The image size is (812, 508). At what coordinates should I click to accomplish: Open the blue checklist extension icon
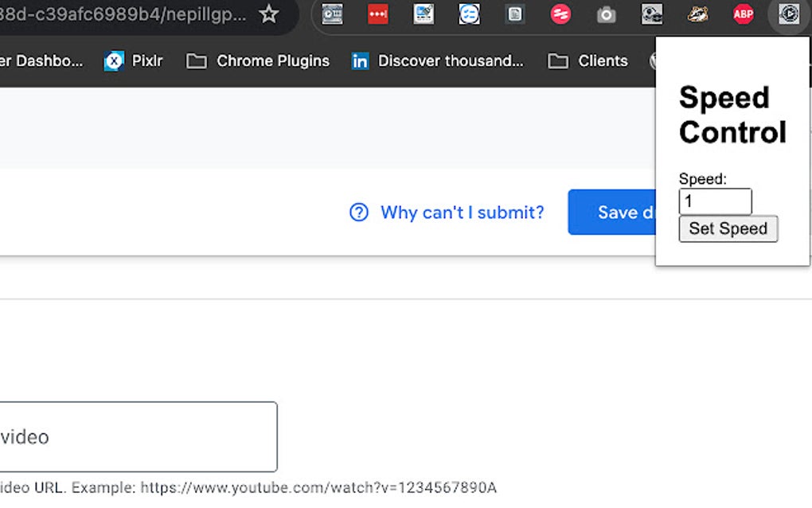pyautogui.click(x=469, y=14)
